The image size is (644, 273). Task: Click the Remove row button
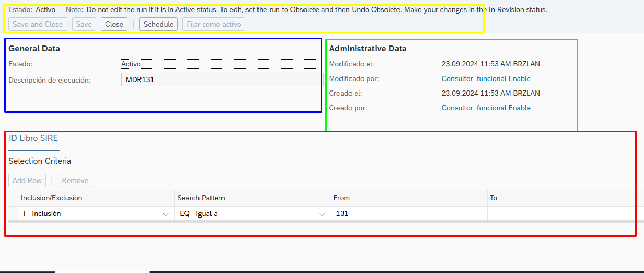[75, 180]
